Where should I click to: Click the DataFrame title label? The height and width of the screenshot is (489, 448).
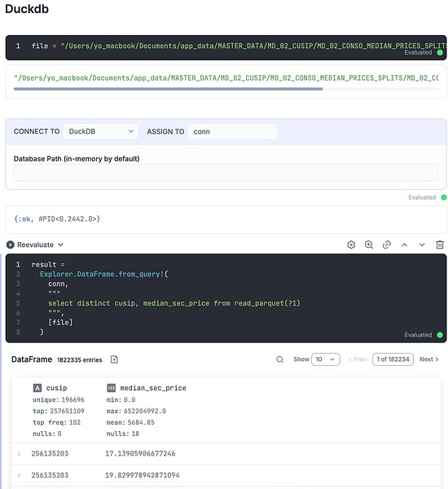[x=32, y=359]
